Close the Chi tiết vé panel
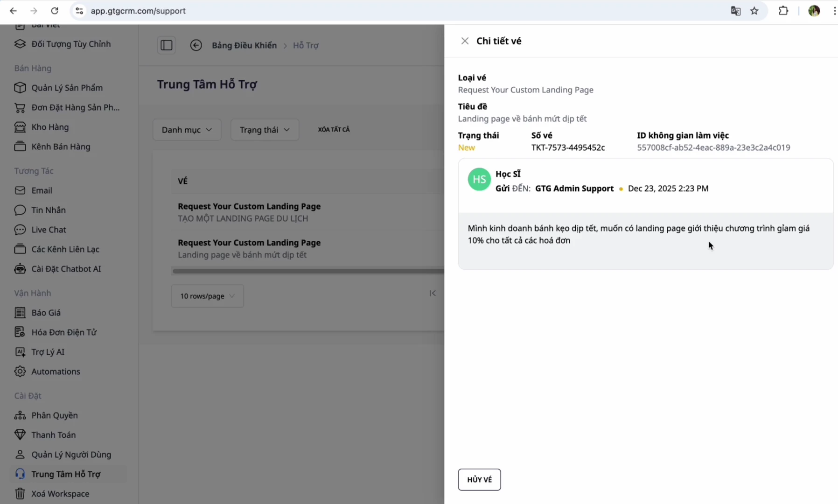 pyautogui.click(x=465, y=41)
